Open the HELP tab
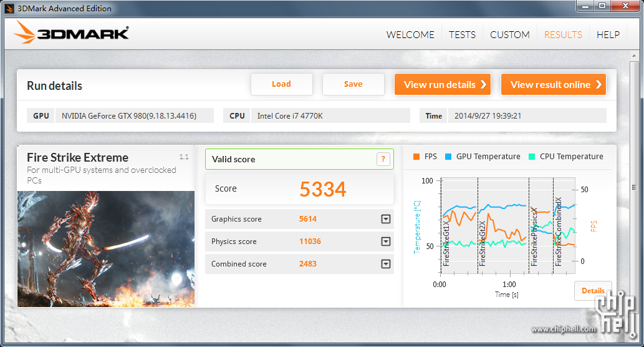 [608, 35]
